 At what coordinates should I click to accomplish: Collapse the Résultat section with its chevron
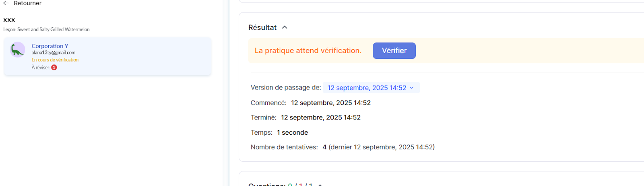(285, 27)
